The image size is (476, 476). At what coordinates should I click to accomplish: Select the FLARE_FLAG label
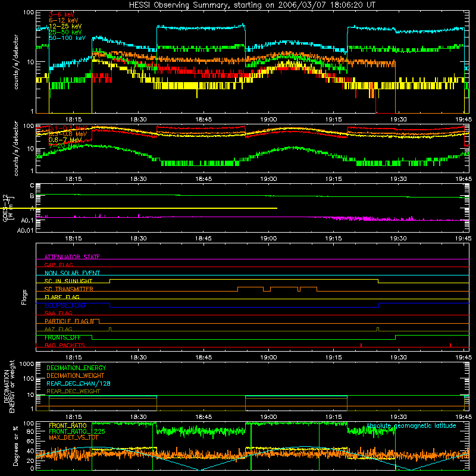(62, 297)
